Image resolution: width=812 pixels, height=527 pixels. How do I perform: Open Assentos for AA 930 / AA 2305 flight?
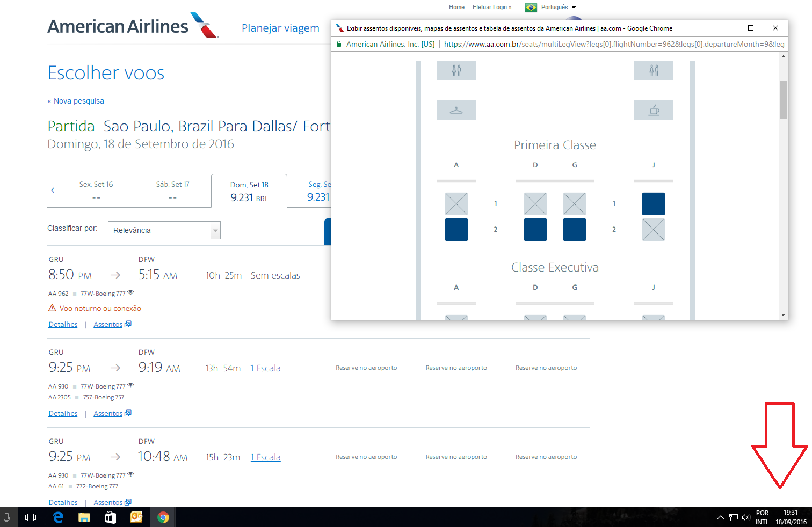(112, 413)
